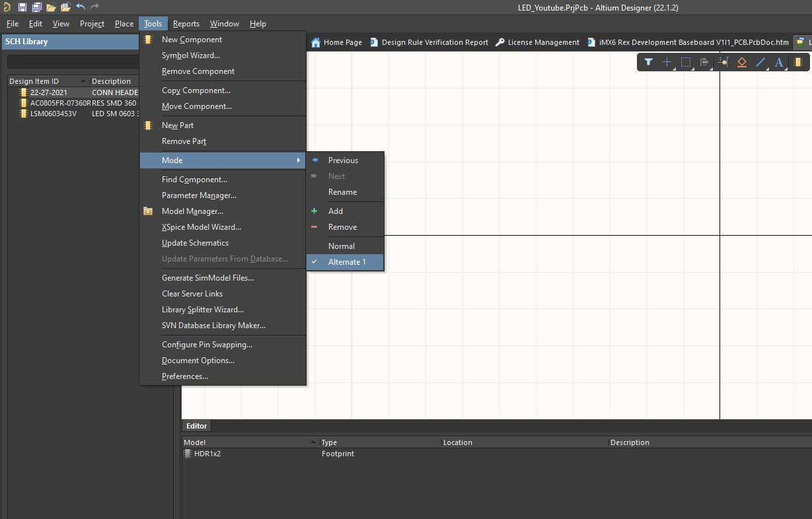The image size is (812, 519).
Task: Check the Normal mode option
Action: (x=342, y=246)
